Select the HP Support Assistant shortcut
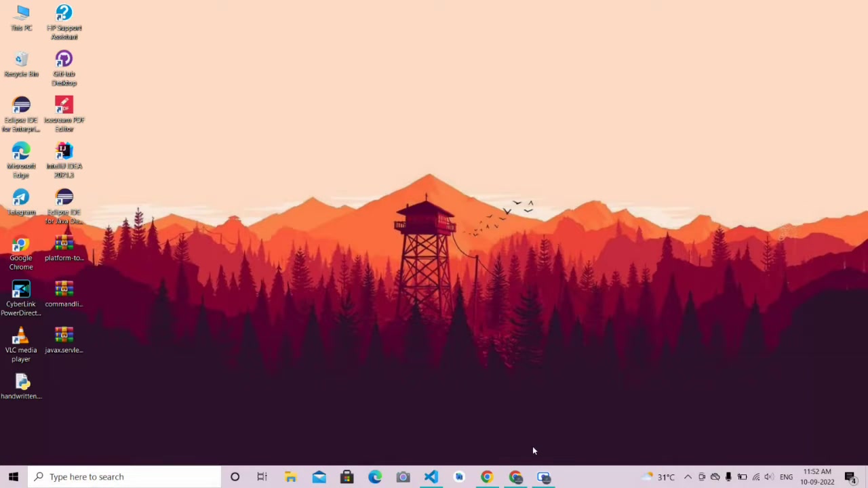Image resolution: width=868 pixels, height=488 pixels. [64, 22]
